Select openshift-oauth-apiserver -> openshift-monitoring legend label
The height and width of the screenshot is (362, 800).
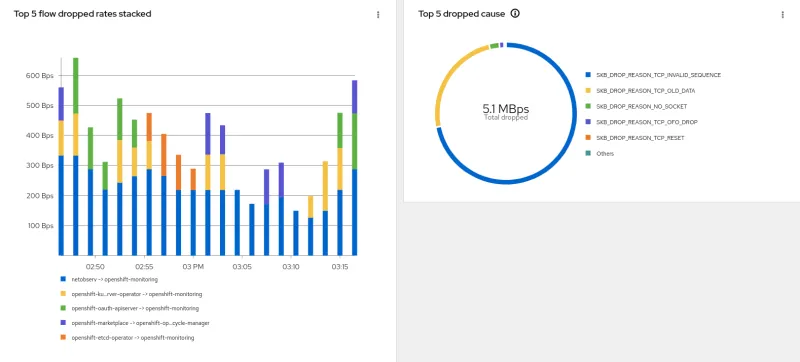click(135, 308)
